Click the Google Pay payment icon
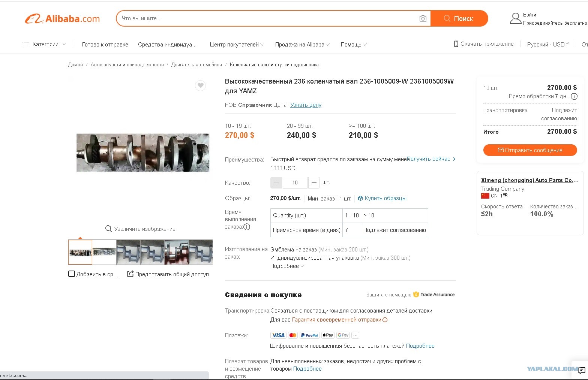Screen dimensions: 588x380 tap(343, 335)
